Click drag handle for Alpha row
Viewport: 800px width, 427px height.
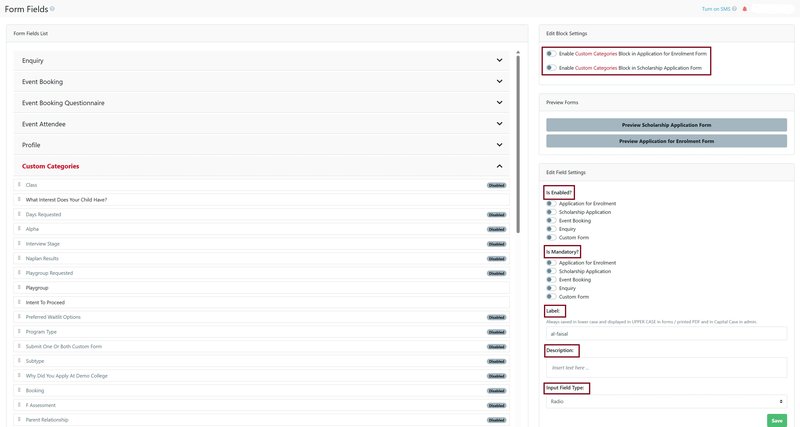(19, 229)
